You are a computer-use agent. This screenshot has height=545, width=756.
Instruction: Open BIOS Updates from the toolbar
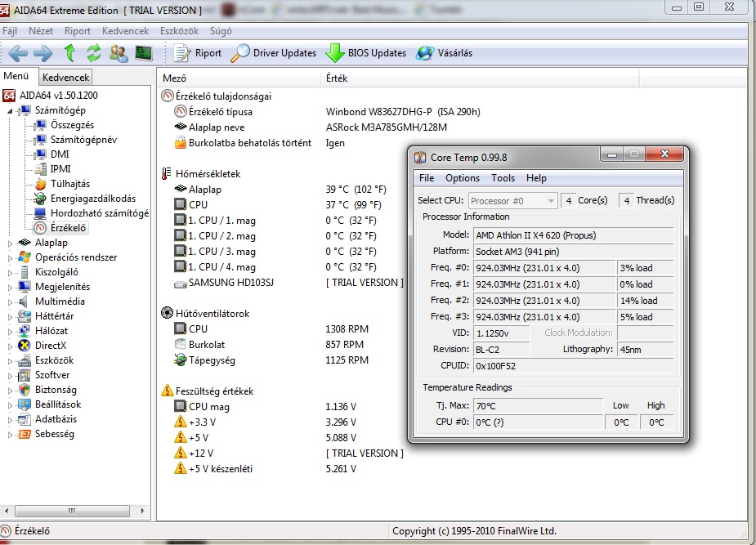(366, 53)
